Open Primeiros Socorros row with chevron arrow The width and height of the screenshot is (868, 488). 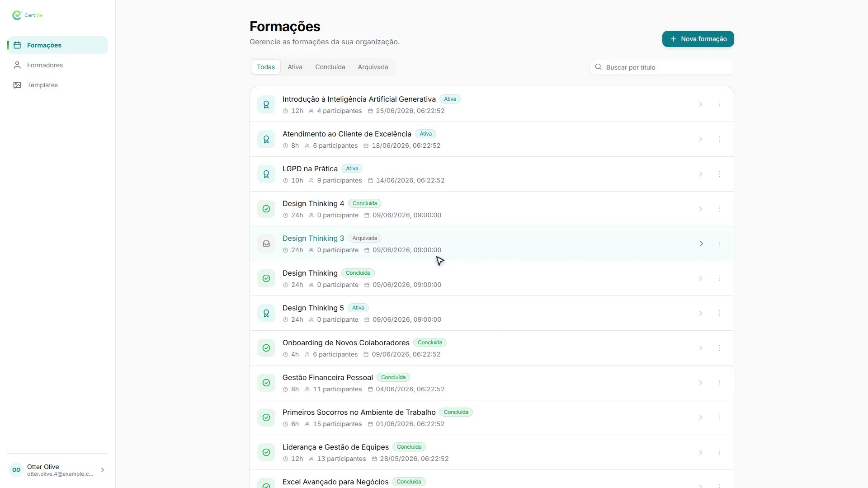[700, 418]
